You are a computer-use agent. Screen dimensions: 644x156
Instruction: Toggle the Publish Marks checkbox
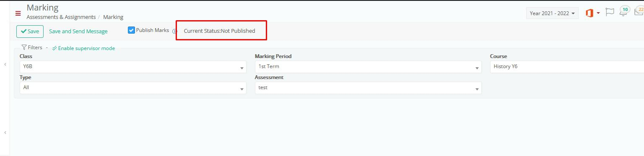coord(131,30)
